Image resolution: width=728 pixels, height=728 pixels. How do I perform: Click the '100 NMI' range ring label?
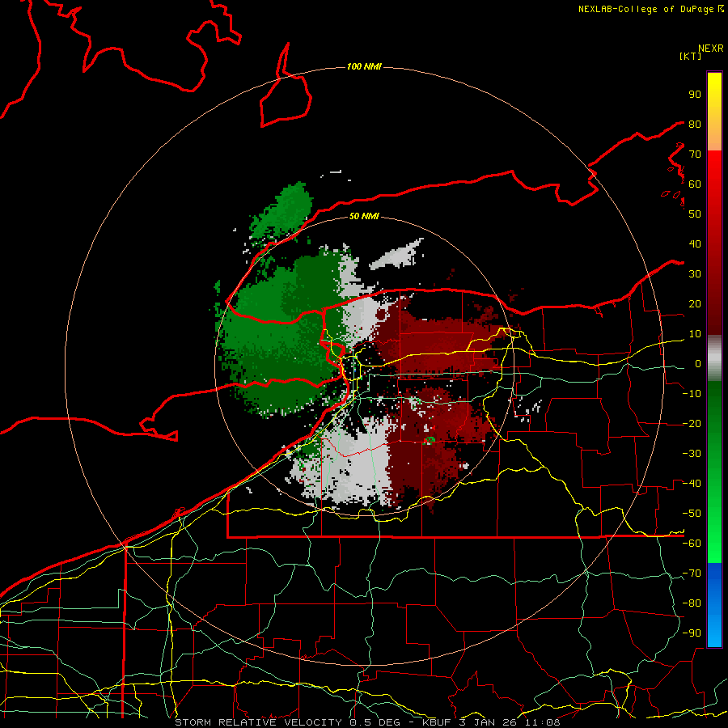364,66
